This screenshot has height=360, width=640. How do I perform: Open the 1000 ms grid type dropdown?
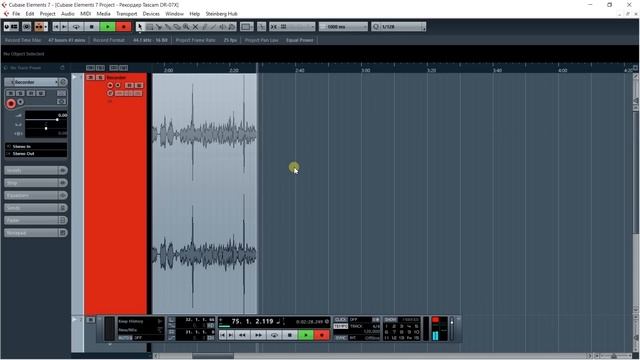point(343,27)
